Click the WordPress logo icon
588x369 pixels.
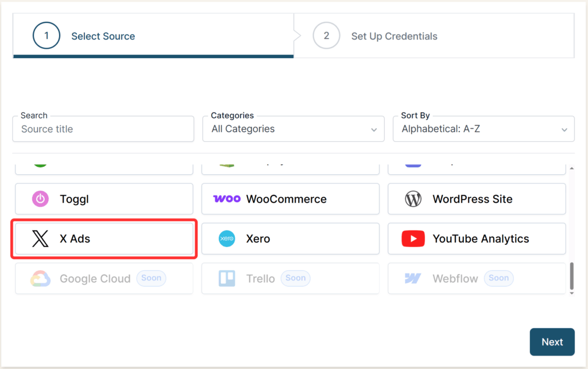tap(413, 199)
